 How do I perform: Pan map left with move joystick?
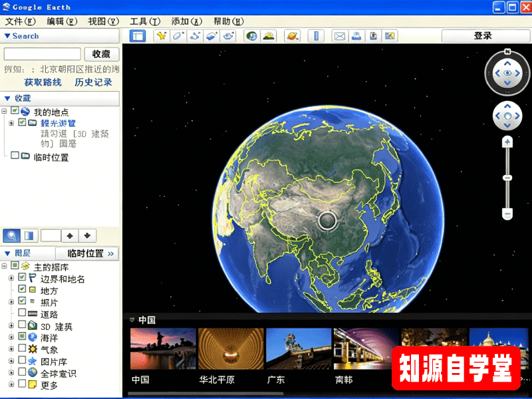497,116
